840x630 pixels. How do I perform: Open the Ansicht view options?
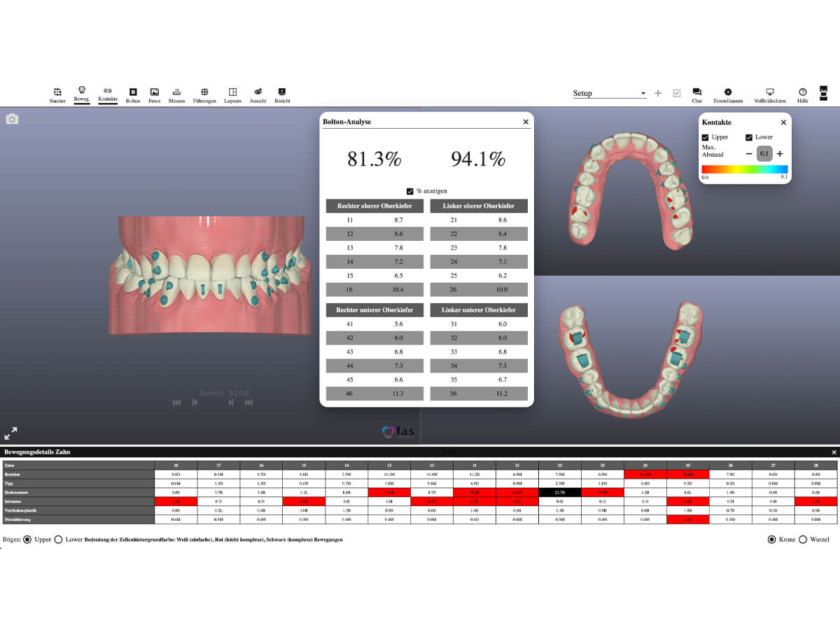click(x=258, y=95)
